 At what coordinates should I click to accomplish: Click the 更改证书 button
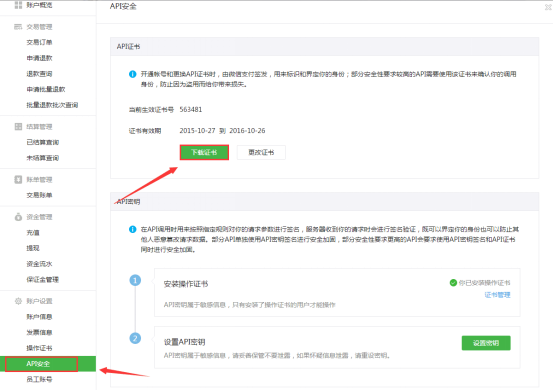pos(261,152)
